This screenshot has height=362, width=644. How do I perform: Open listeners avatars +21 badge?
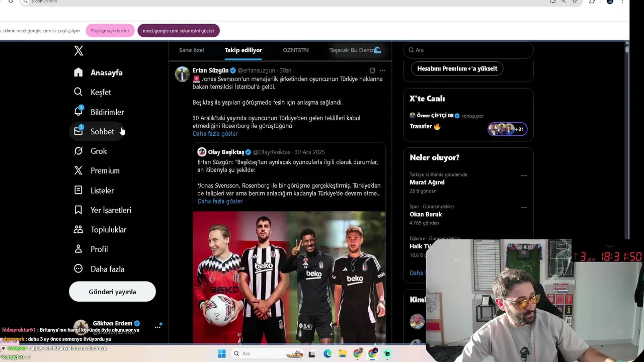tap(507, 129)
